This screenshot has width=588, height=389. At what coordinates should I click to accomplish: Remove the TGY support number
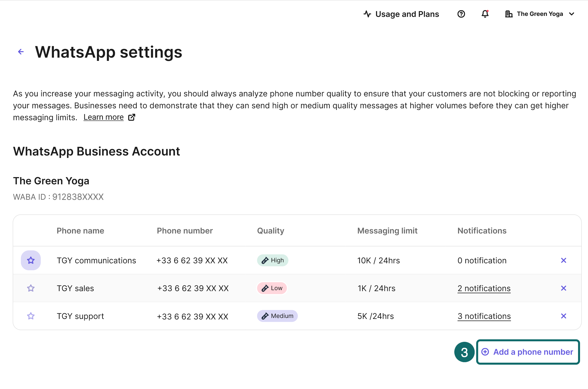coord(564,316)
